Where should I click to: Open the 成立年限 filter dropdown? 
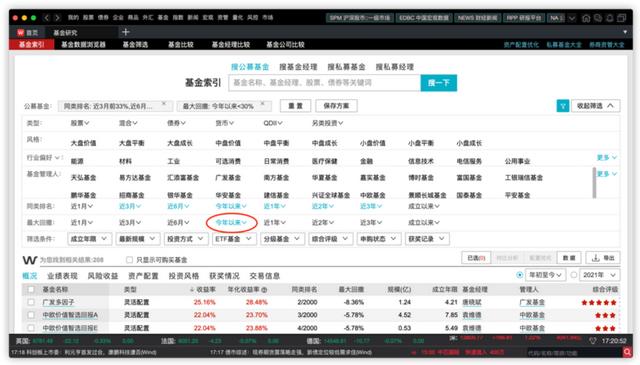[x=89, y=239]
